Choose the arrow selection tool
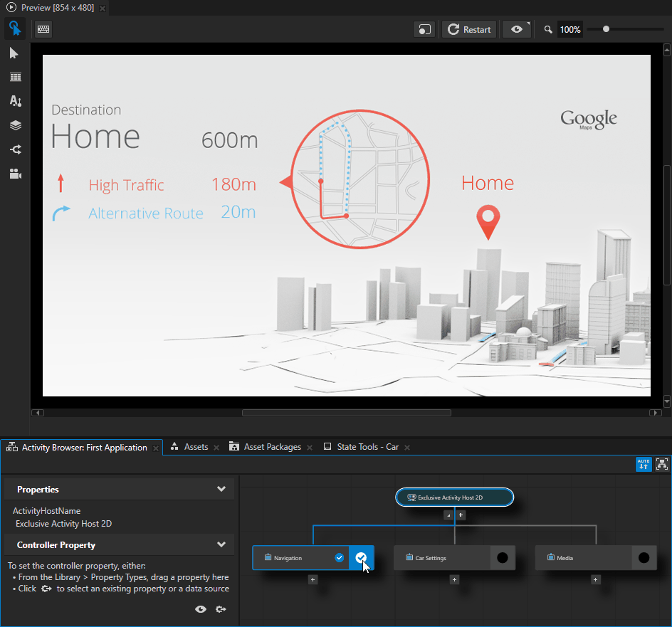This screenshot has height=627, width=672. (x=14, y=53)
